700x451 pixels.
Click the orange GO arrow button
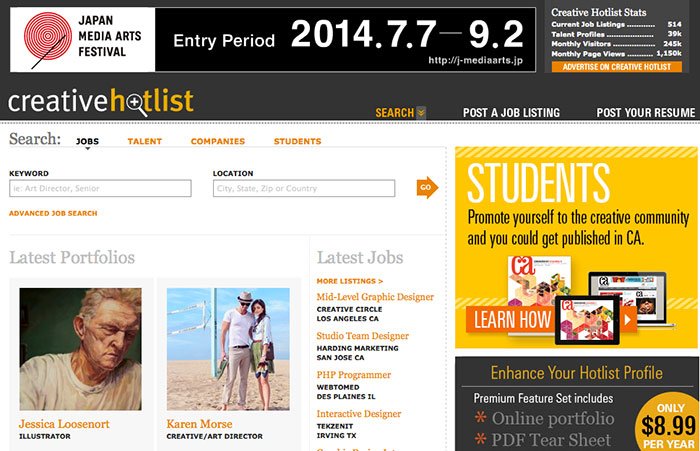[x=427, y=188]
